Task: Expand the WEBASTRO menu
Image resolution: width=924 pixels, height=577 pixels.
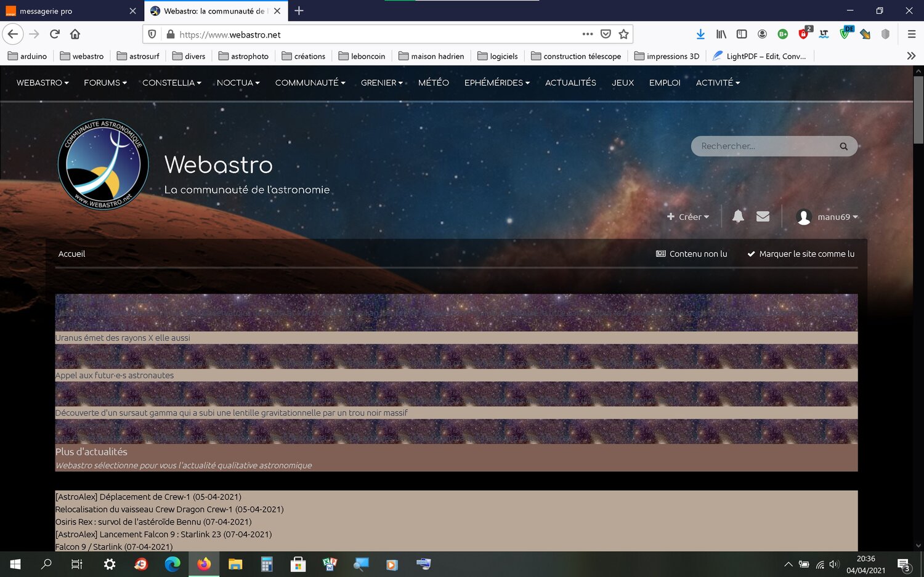Action: click(x=43, y=83)
